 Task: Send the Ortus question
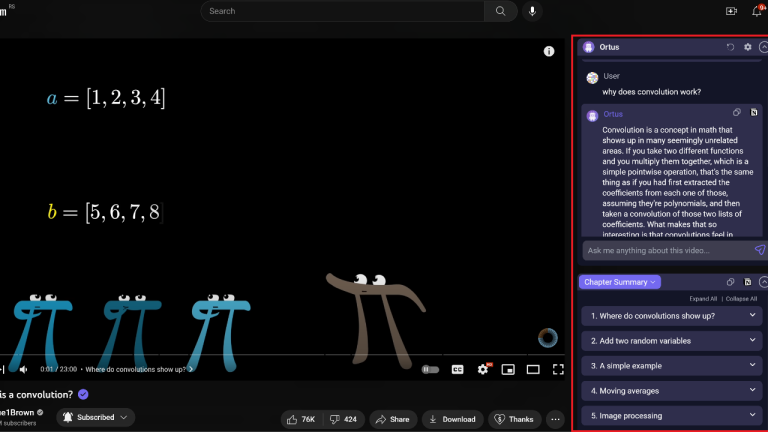coord(760,250)
